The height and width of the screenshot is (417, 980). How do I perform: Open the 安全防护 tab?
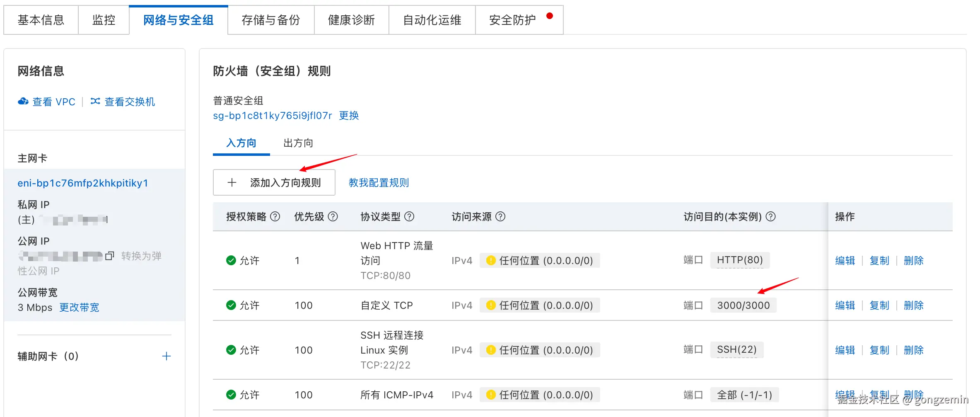(x=513, y=20)
